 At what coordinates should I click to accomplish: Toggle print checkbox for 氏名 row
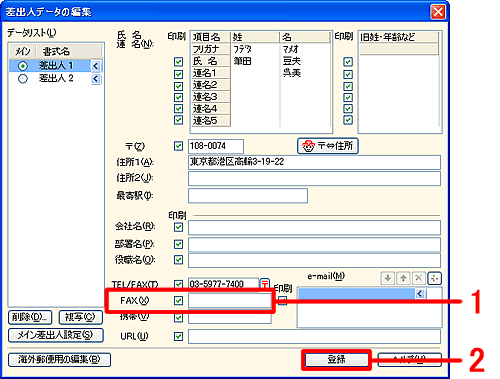(179, 62)
